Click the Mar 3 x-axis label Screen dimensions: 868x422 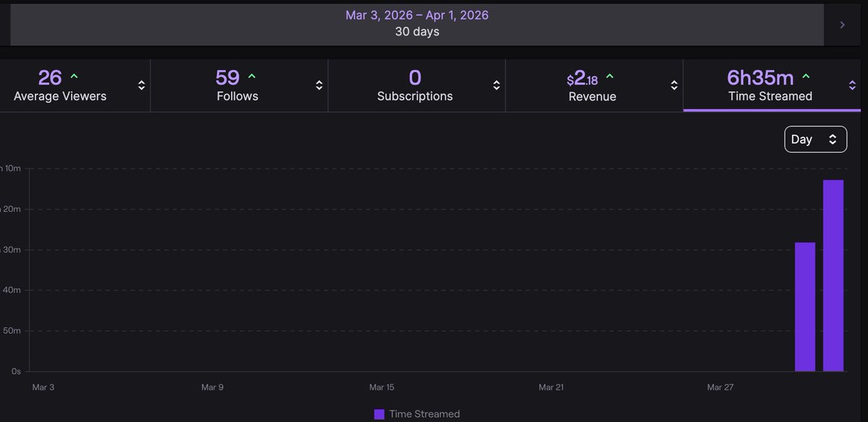click(x=43, y=387)
